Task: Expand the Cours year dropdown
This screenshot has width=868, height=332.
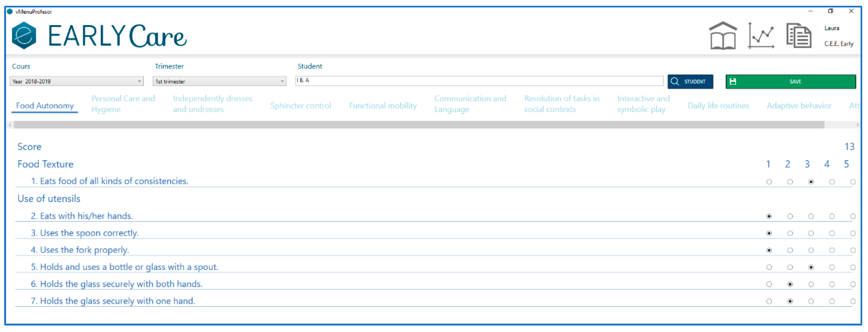Action: pyautogui.click(x=139, y=81)
